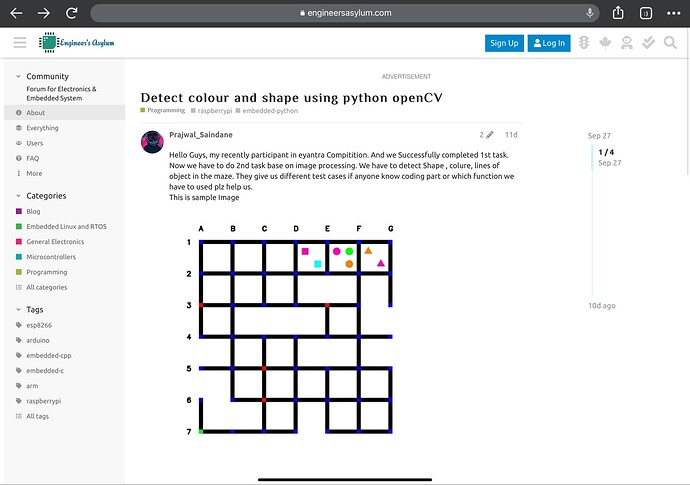The width and height of the screenshot is (690, 485).
Task: Click the maple leaf header icon
Action: (605, 43)
